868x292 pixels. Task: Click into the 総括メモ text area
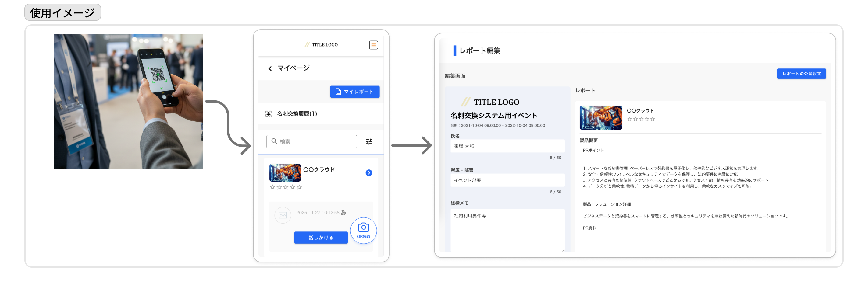507,230
